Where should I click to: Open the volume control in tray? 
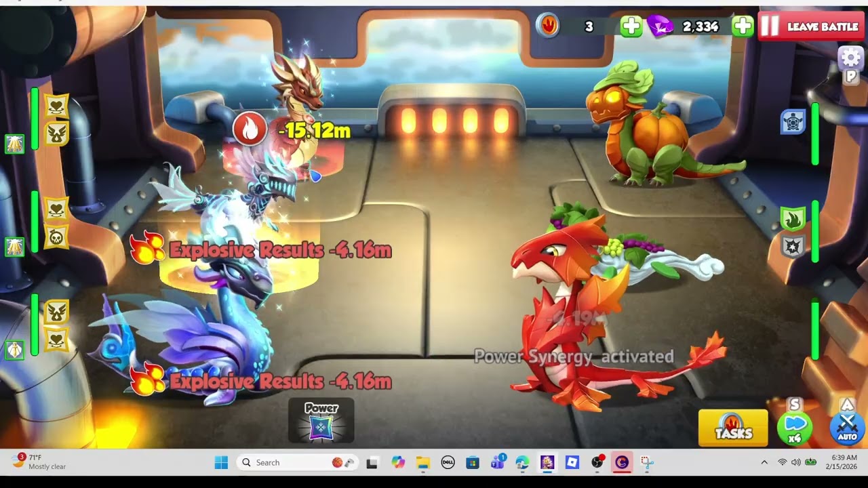(795, 463)
